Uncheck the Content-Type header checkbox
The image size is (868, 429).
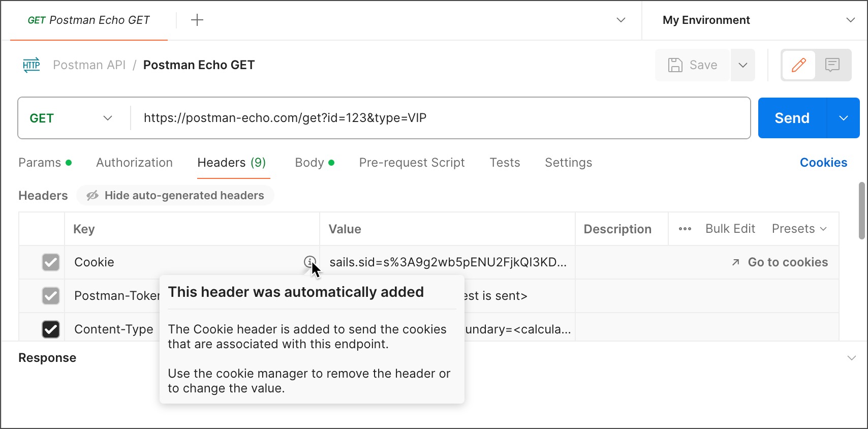[x=51, y=329]
